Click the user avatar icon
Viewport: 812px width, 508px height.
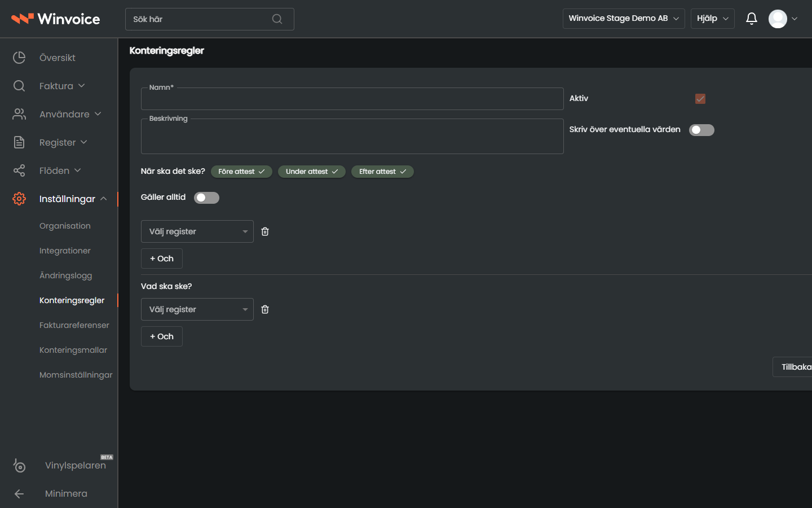coord(778,19)
